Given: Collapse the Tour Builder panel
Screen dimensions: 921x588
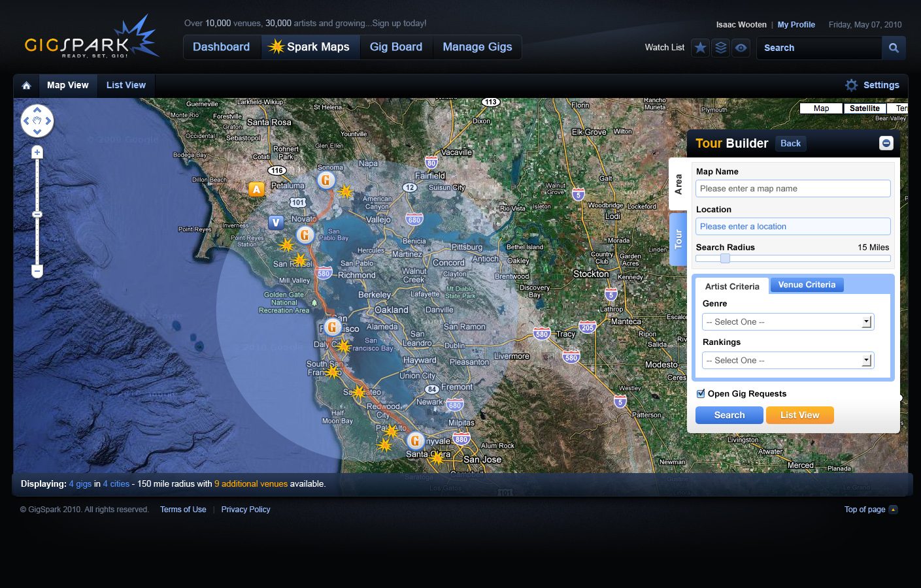Looking at the screenshot, I should (886, 143).
